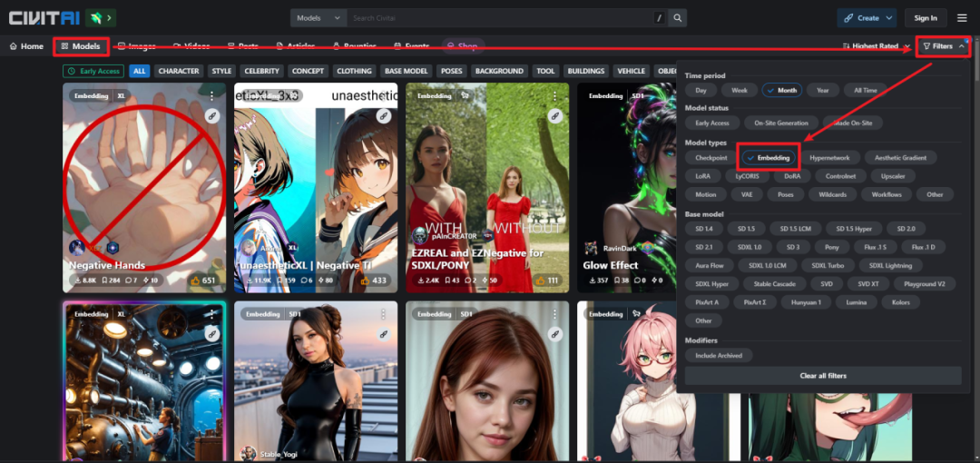Open the Glow Effect model title
The height and width of the screenshot is (463, 980).
click(611, 265)
